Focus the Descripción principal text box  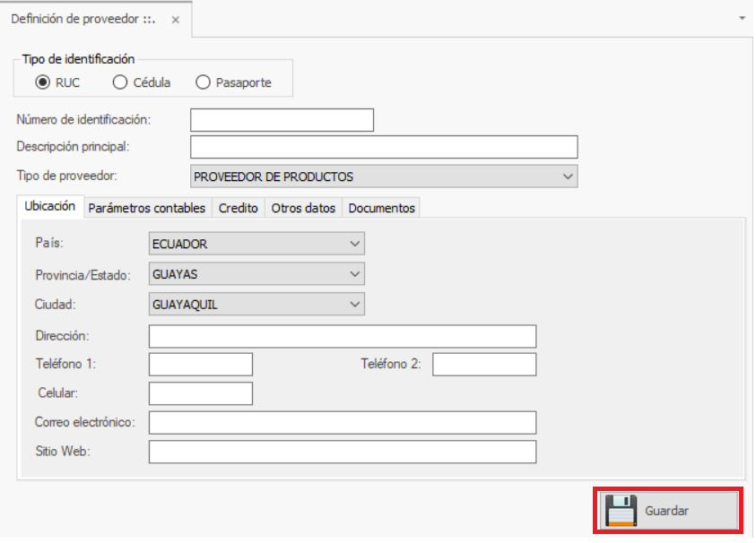[x=384, y=147]
